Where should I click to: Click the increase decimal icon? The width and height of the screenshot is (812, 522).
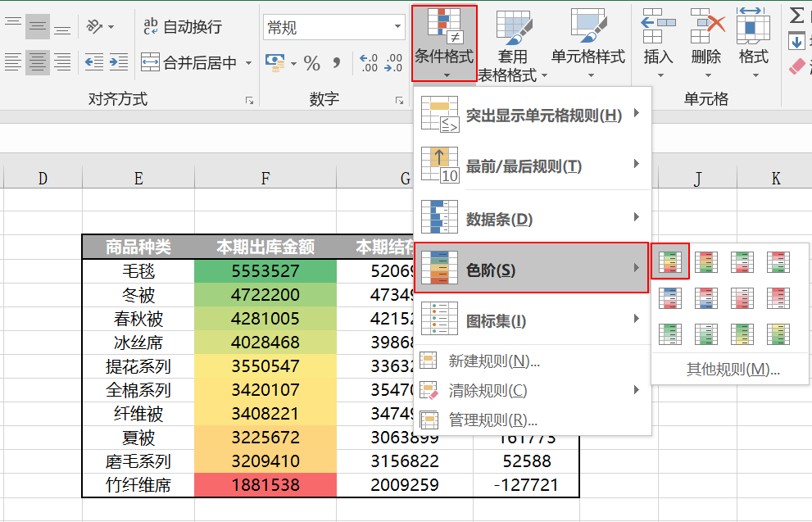369,63
